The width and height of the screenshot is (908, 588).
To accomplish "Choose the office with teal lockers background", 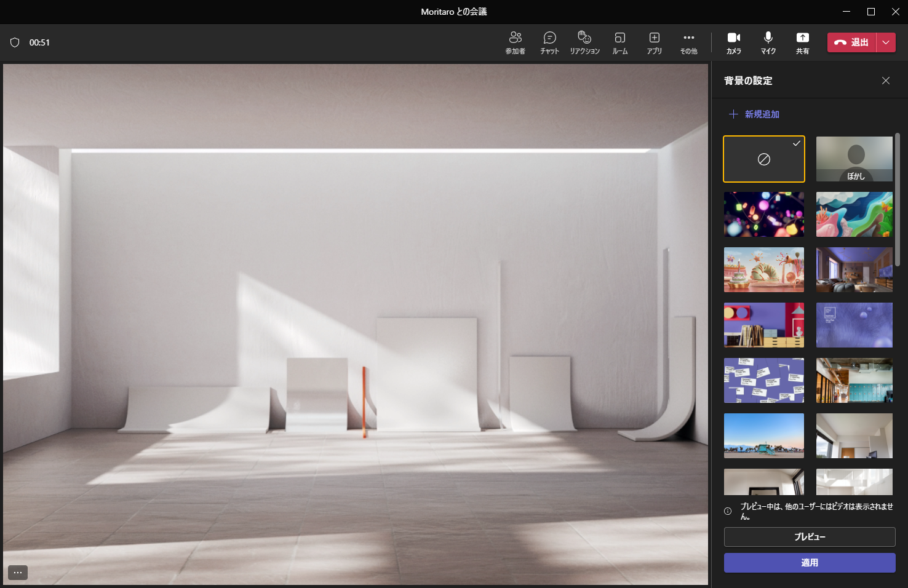I will [854, 381].
